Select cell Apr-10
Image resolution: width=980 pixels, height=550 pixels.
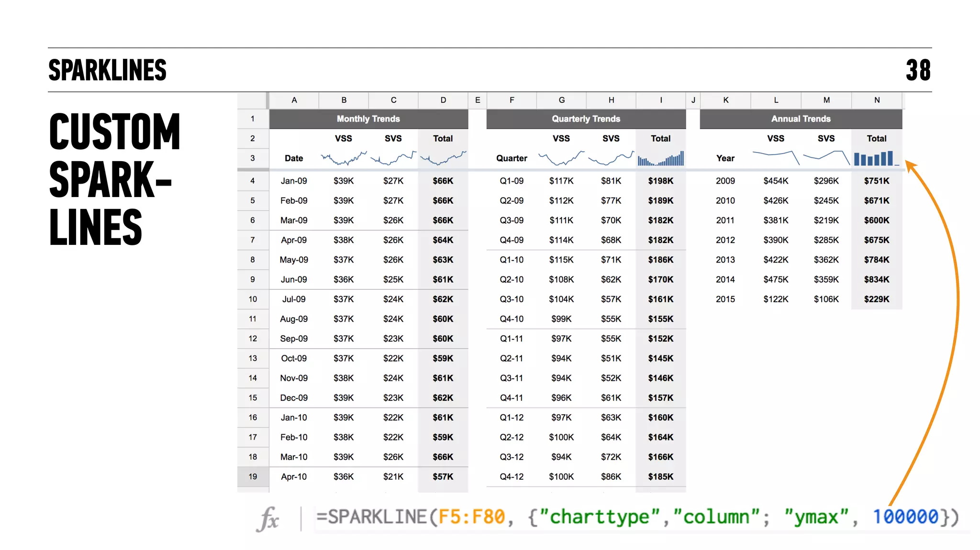[294, 476]
